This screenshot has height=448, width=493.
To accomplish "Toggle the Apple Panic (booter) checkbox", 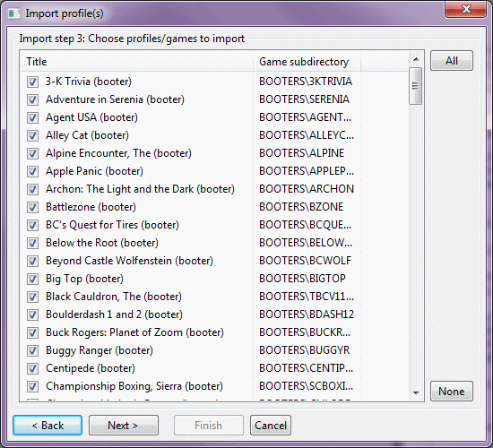I will [32, 171].
